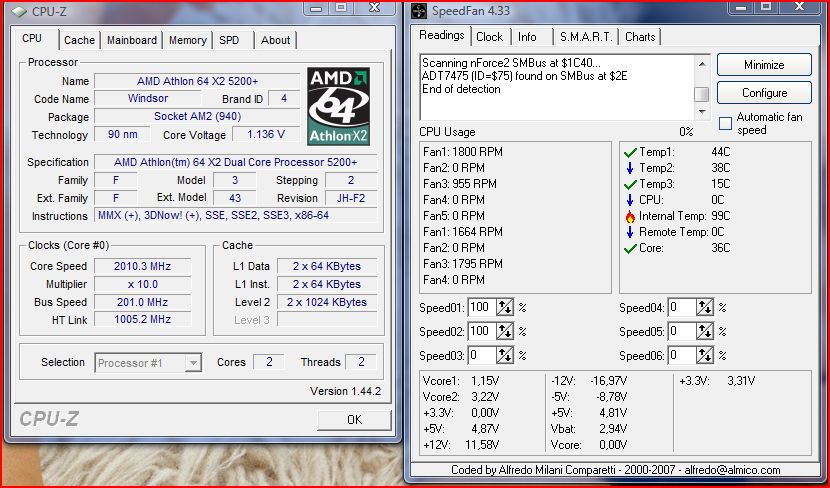Switch to the Clock tab in SpeedFan
Viewport: 830px width, 488px height.
(489, 37)
